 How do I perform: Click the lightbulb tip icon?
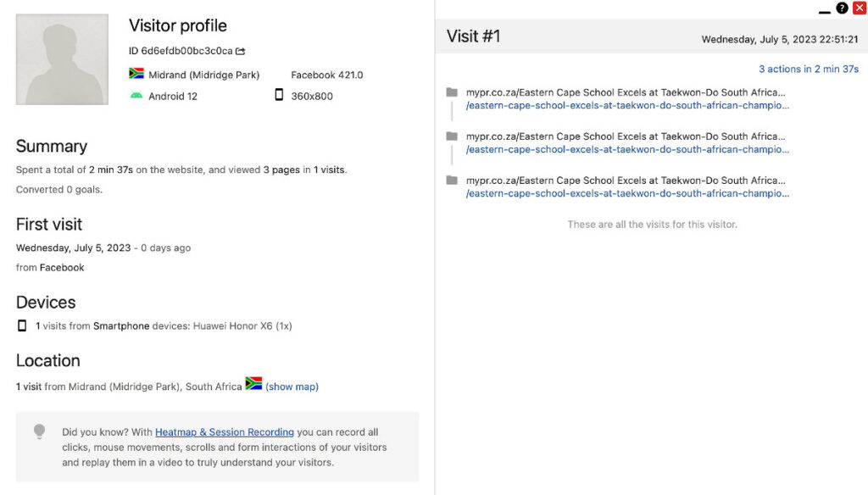[x=39, y=431]
